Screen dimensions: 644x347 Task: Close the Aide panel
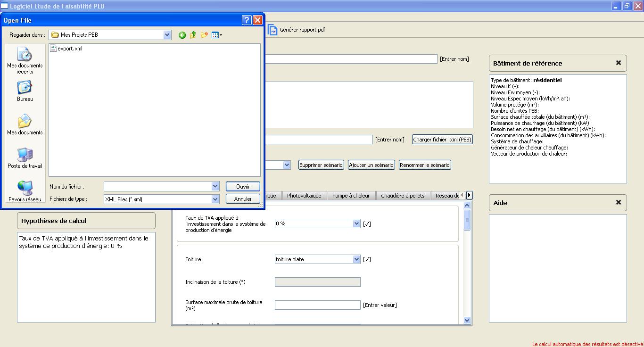pos(618,202)
